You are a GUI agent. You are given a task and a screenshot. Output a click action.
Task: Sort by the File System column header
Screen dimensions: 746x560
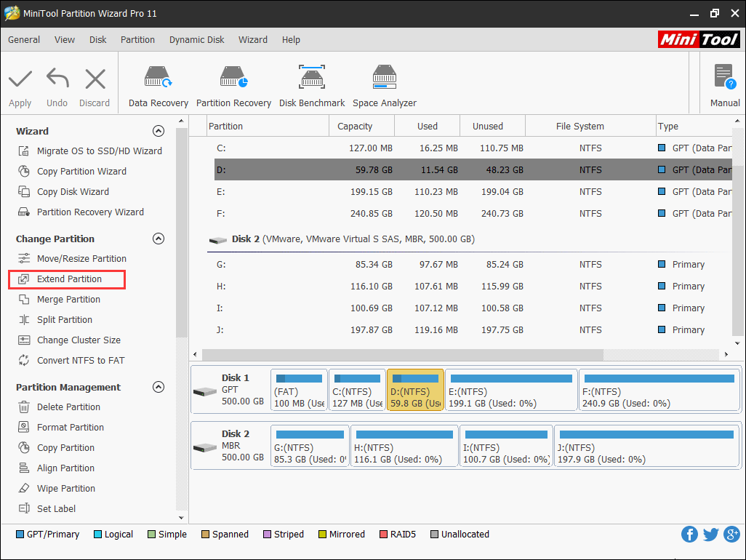[x=590, y=126]
